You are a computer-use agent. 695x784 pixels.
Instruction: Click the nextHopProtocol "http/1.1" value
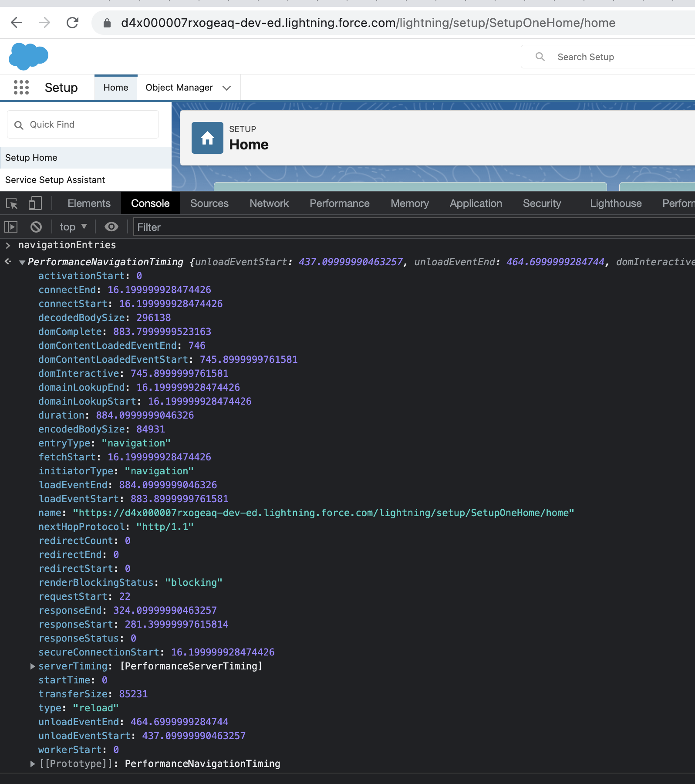click(165, 527)
